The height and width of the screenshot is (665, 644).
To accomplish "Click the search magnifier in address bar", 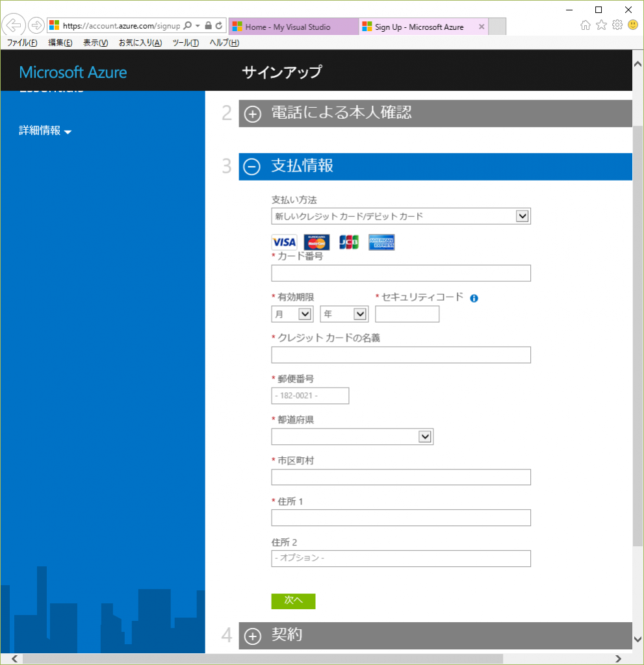I will click(x=187, y=25).
